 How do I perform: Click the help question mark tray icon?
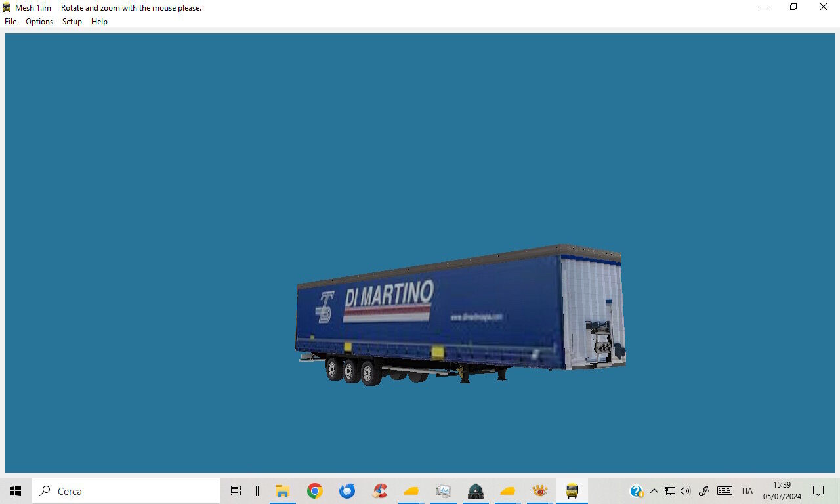[637, 491]
